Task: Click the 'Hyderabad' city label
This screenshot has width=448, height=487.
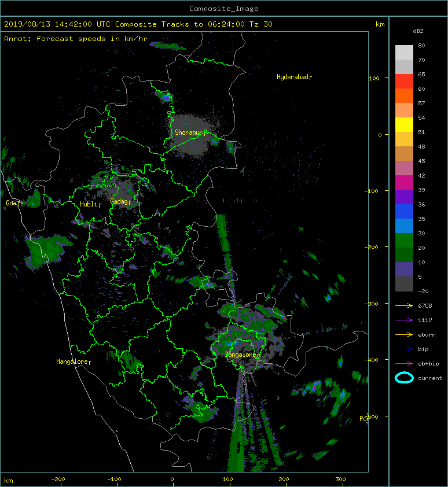Action: (x=294, y=77)
